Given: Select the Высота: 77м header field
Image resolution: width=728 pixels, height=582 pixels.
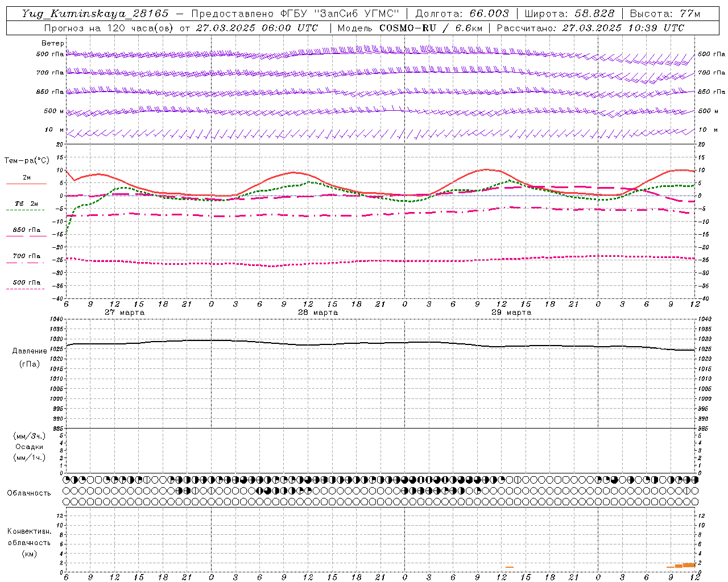Looking at the screenshot, I should 665,14.
